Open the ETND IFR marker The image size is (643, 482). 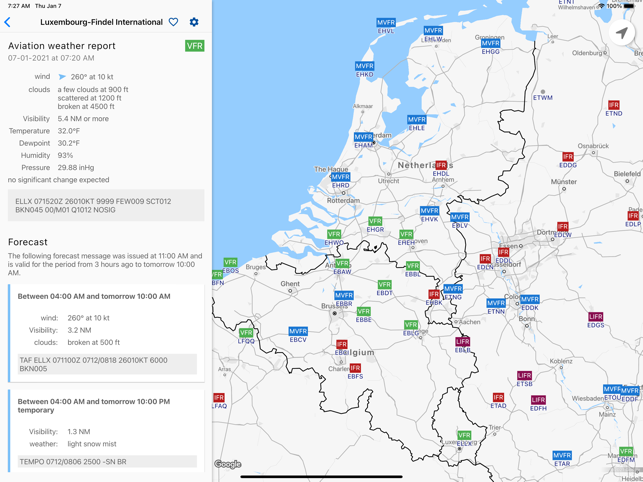point(613,105)
